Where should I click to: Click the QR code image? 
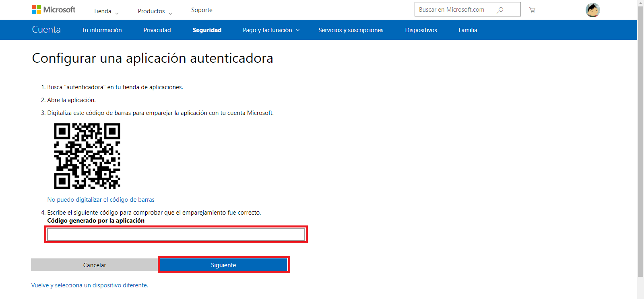pyautogui.click(x=87, y=156)
